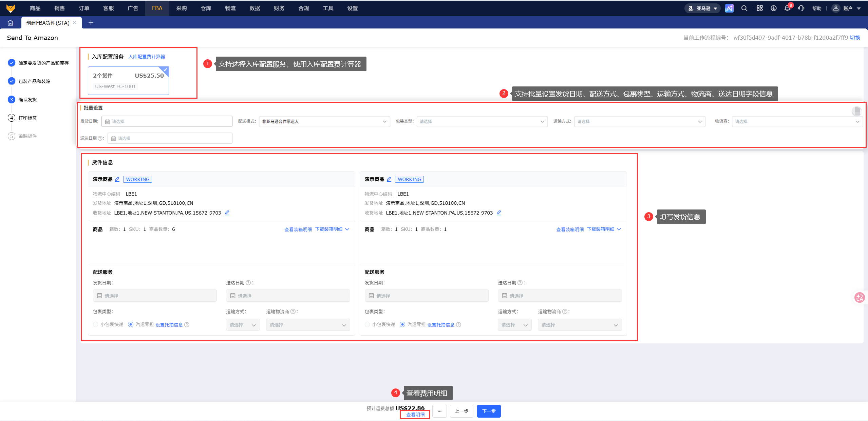Open the 入库配置费计算器 link

147,57
